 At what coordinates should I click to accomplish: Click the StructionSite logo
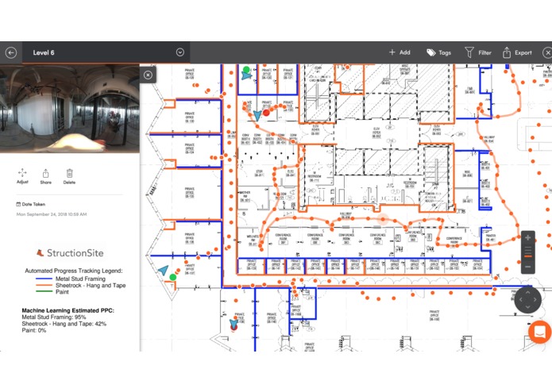pyautogui.click(x=70, y=253)
